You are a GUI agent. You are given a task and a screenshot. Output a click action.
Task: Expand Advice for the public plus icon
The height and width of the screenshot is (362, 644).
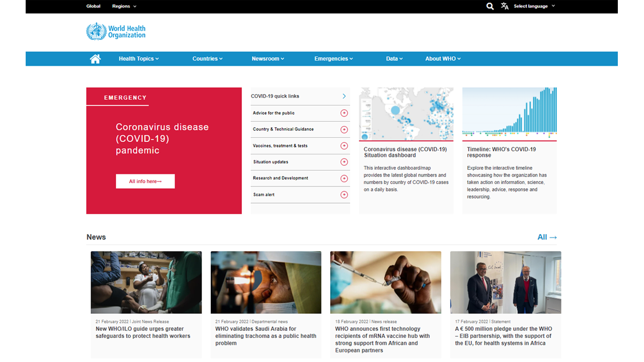344,113
